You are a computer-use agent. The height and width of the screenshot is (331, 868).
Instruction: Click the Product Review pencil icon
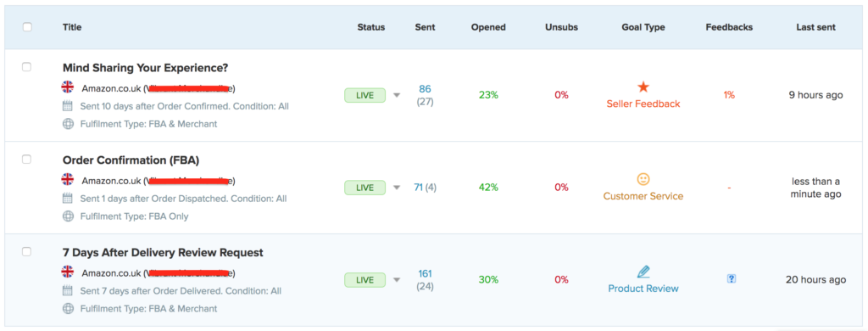643,272
